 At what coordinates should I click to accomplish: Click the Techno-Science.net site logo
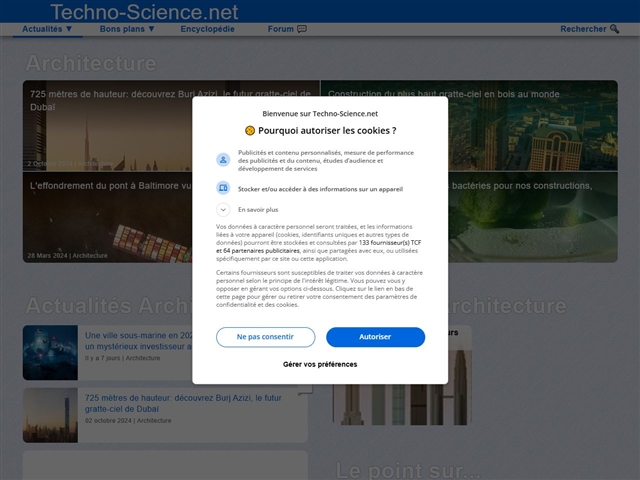coord(144,12)
